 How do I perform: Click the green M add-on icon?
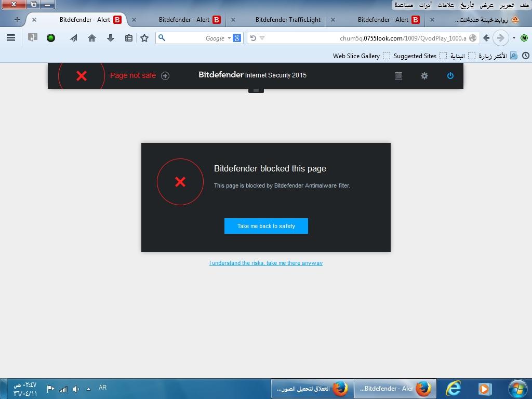[x=524, y=38]
